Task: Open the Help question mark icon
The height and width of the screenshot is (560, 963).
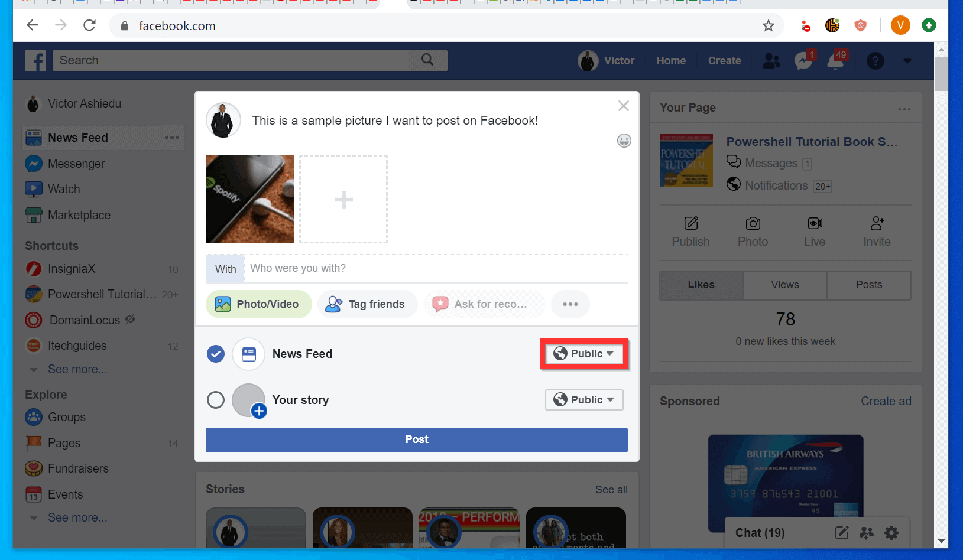Action: click(876, 60)
